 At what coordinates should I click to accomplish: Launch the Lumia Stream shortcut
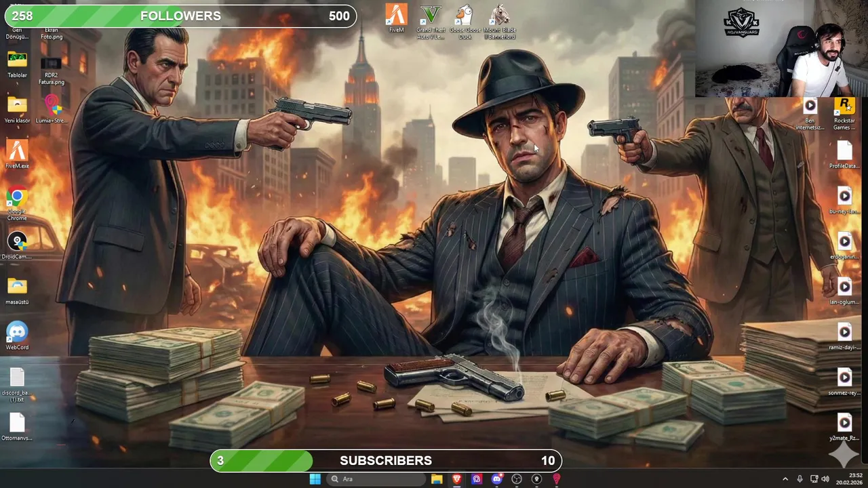[x=52, y=110]
